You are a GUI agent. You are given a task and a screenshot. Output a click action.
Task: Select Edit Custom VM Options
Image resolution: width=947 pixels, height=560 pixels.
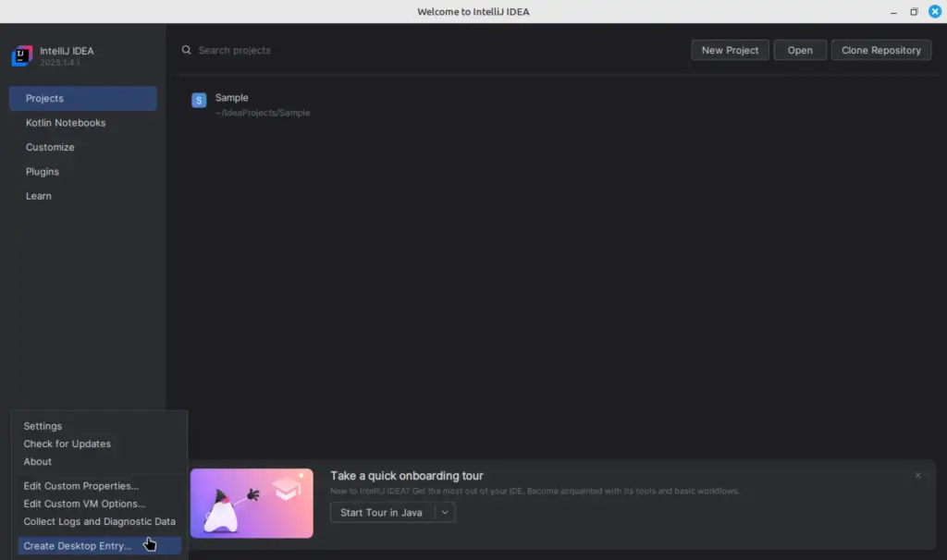coord(83,504)
